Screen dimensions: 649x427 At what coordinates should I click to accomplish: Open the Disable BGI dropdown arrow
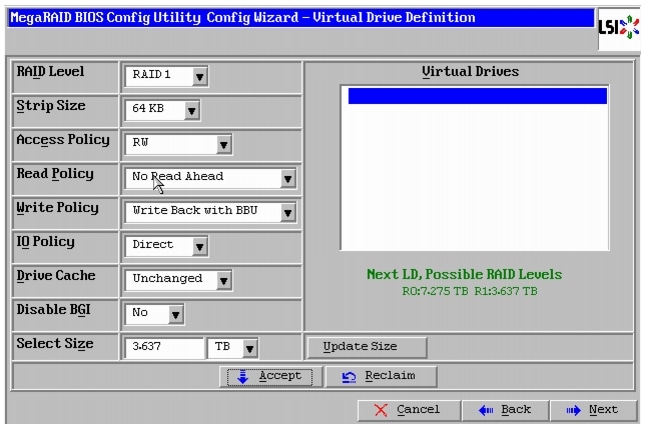click(x=175, y=315)
